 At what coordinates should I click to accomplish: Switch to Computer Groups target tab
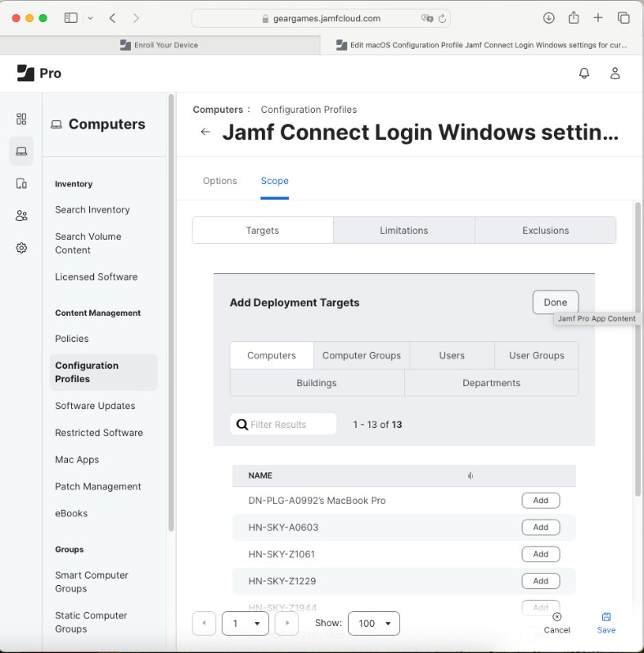(362, 356)
